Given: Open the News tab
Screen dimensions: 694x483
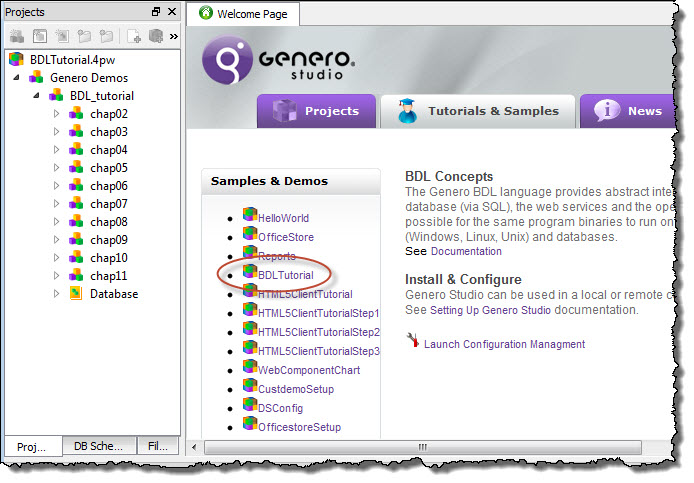Looking at the screenshot, I should click(x=630, y=111).
